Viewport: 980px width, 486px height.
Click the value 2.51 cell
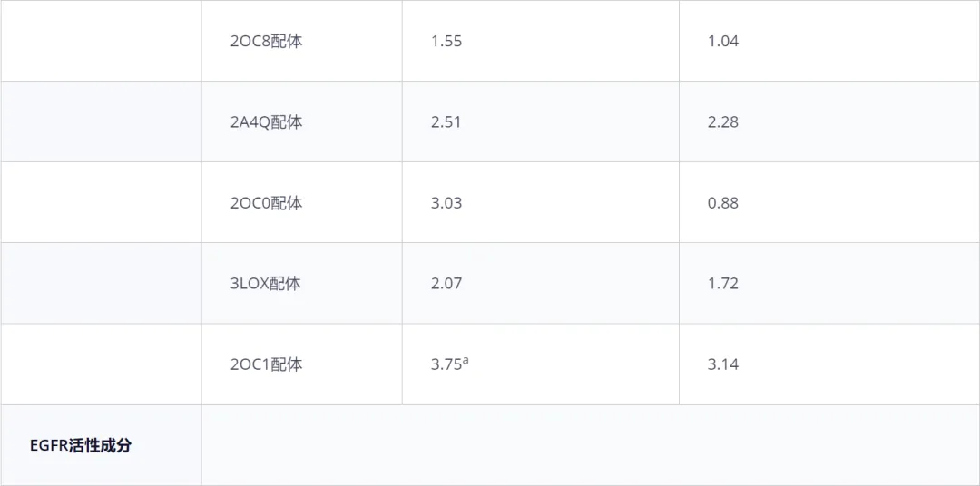540,121
